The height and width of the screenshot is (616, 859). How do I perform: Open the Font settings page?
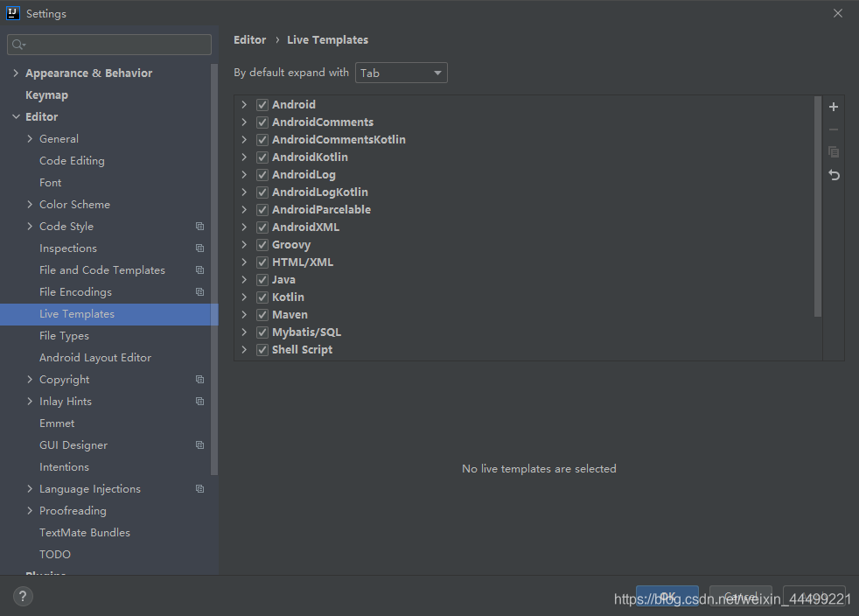[x=51, y=183]
